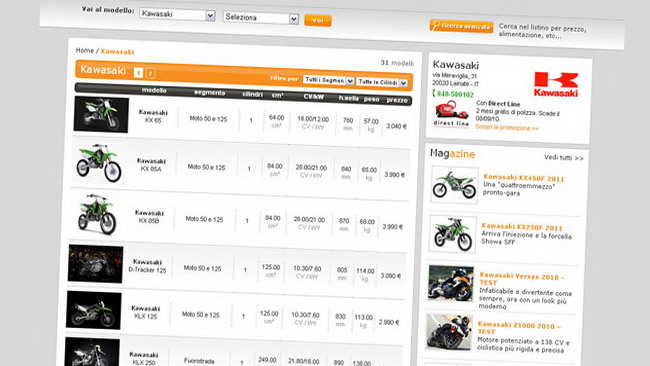650x366 pixels.
Task: Sort by the peso column header
Action: [371, 99]
